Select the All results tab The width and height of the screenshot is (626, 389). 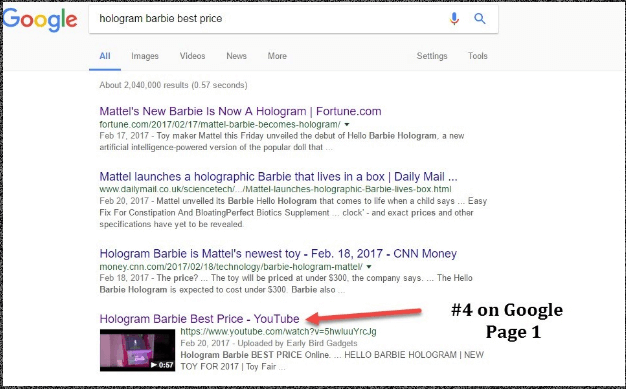(105, 56)
